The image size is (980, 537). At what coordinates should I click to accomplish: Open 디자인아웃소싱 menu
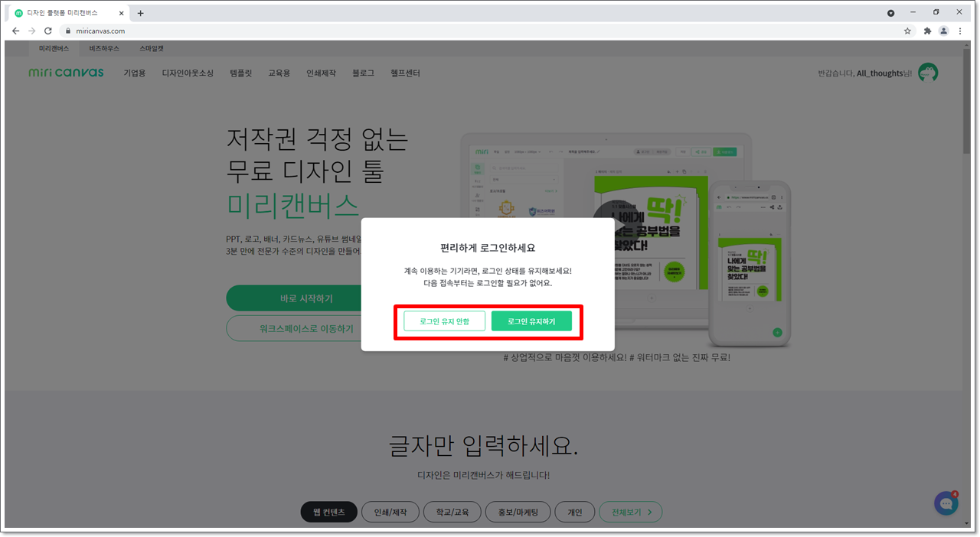[x=188, y=73]
